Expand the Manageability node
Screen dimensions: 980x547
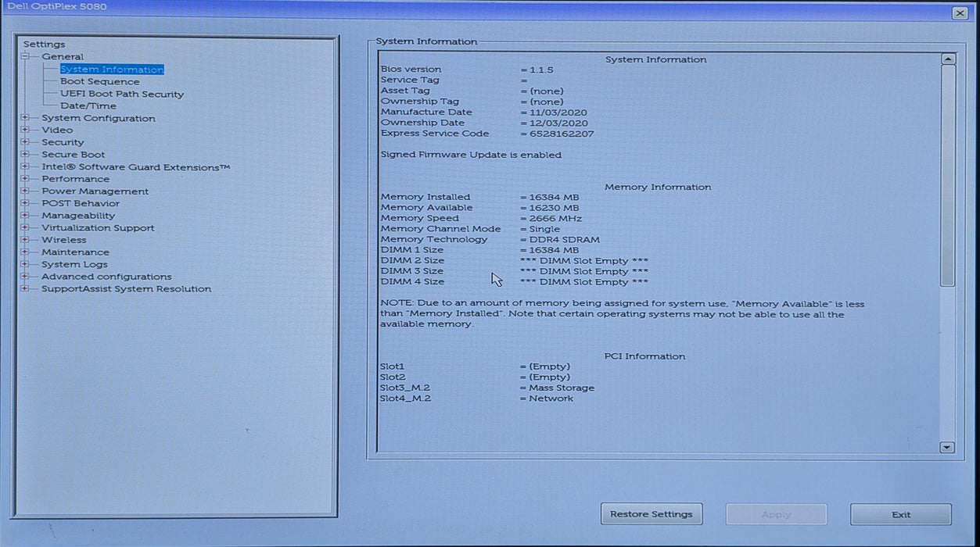(25, 216)
